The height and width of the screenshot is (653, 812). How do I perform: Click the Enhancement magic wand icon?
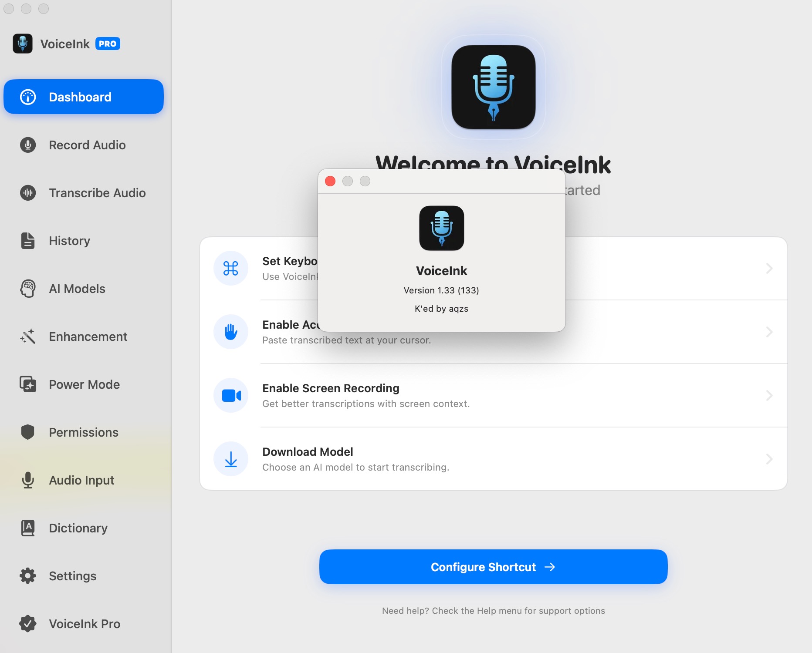pos(28,336)
